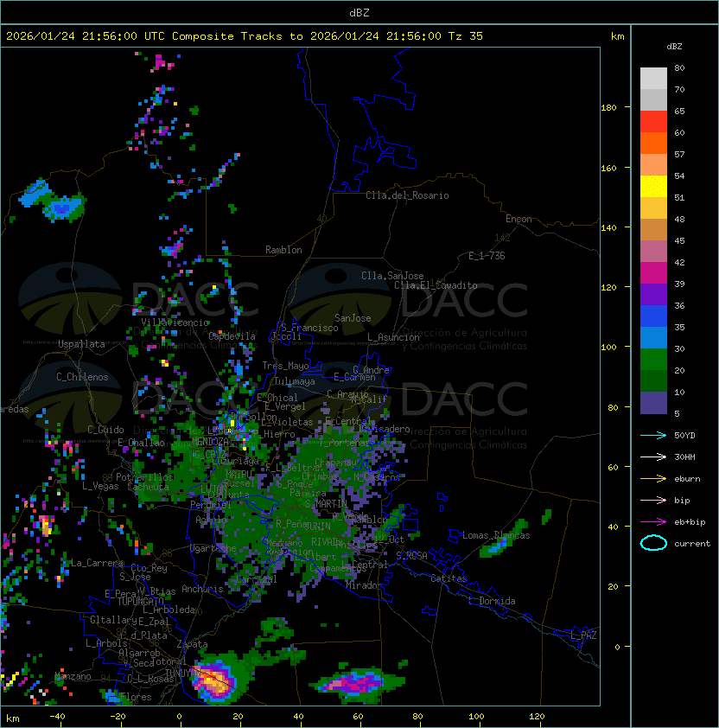Click the 140 tick on the right axis

pos(608,228)
